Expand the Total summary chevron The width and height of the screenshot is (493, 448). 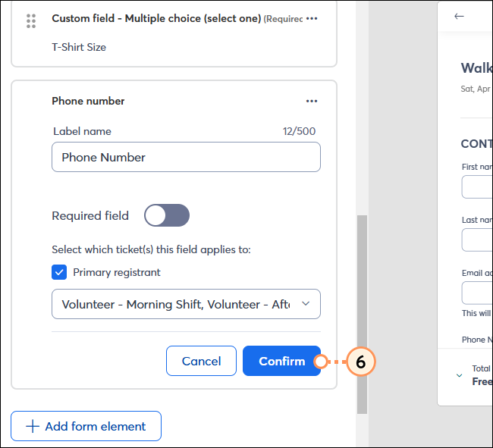[x=459, y=375]
